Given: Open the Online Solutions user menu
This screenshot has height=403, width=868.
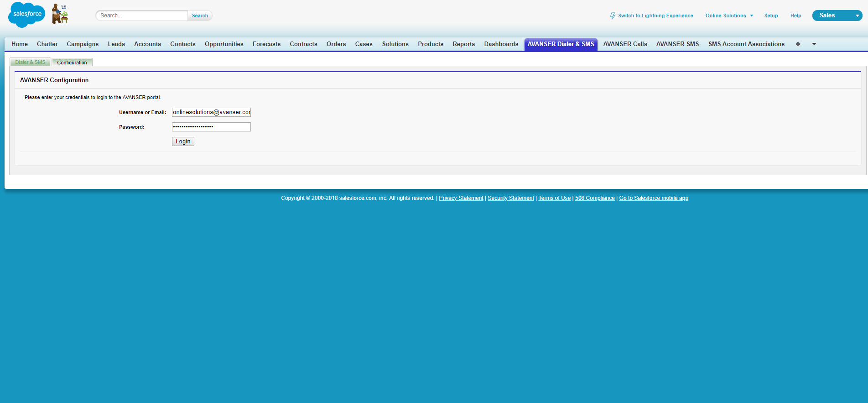Looking at the screenshot, I should pos(729,16).
